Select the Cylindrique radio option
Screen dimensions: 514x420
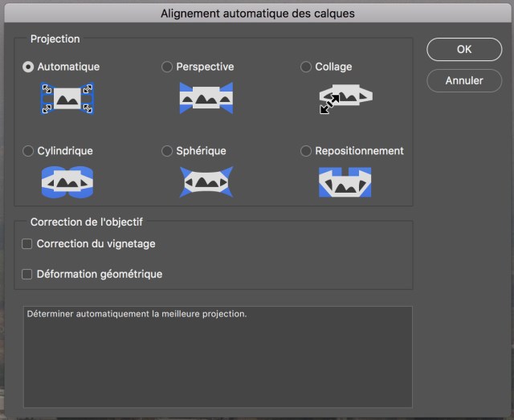[x=29, y=151]
